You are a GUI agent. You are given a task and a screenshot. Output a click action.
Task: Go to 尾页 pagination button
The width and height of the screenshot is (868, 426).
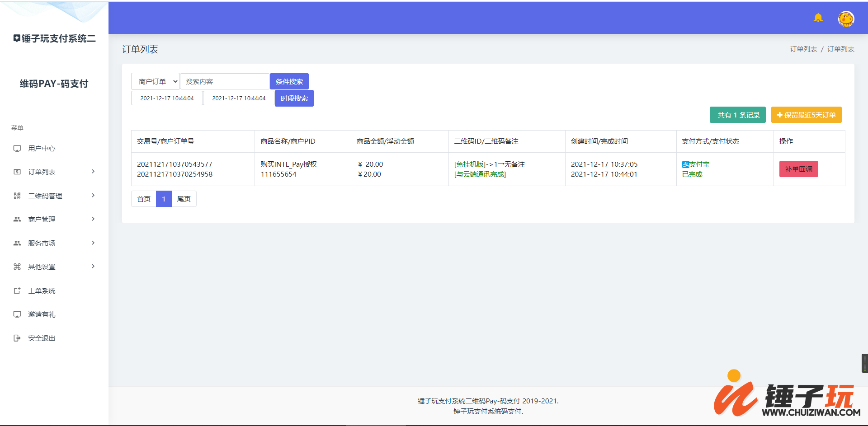pyautogui.click(x=184, y=199)
